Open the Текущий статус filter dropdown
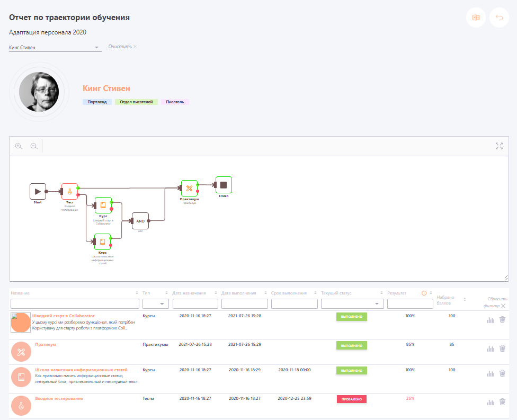Screen dimensions: 517x420 click(352, 303)
